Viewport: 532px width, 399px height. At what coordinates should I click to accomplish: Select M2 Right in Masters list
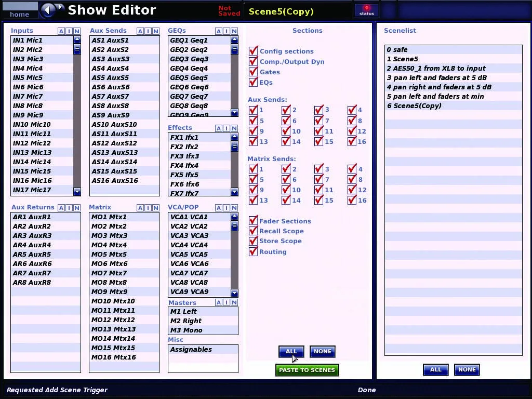203,321
